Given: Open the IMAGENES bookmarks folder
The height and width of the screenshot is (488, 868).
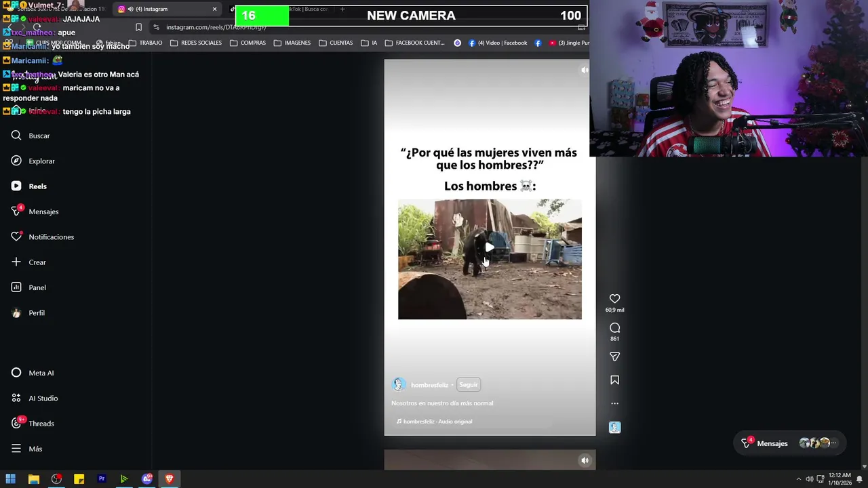Looking at the screenshot, I should tap(292, 43).
